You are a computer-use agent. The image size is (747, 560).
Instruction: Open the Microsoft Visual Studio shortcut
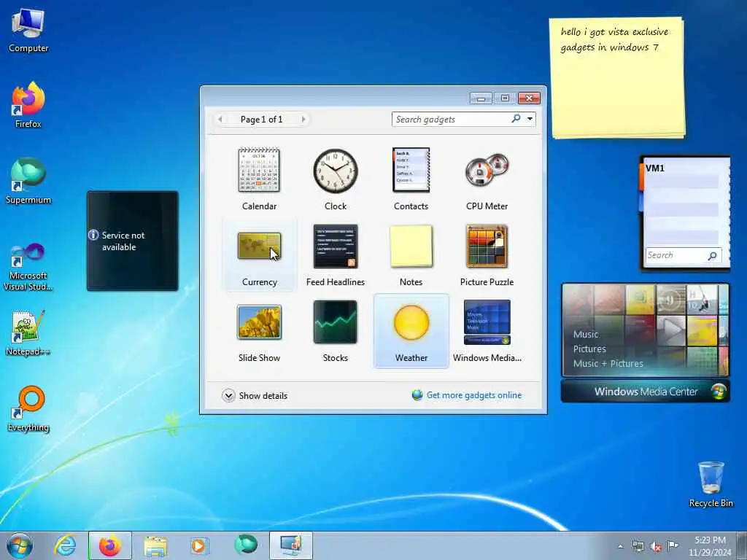tap(28, 267)
